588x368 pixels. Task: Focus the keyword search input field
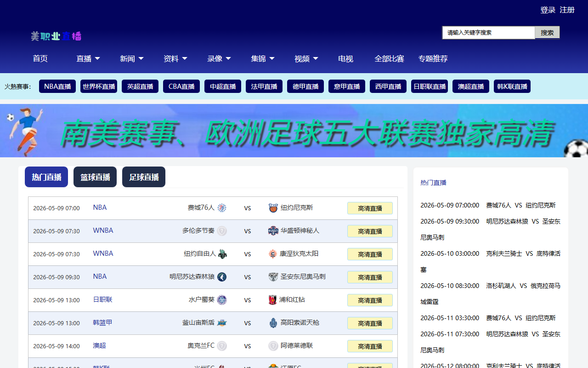pyautogui.click(x=489, y=33)
